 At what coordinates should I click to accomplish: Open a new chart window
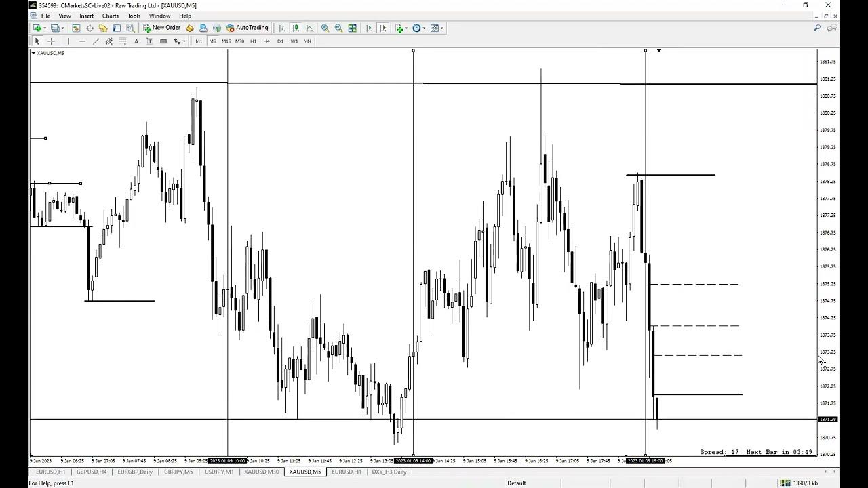(37, 28)
